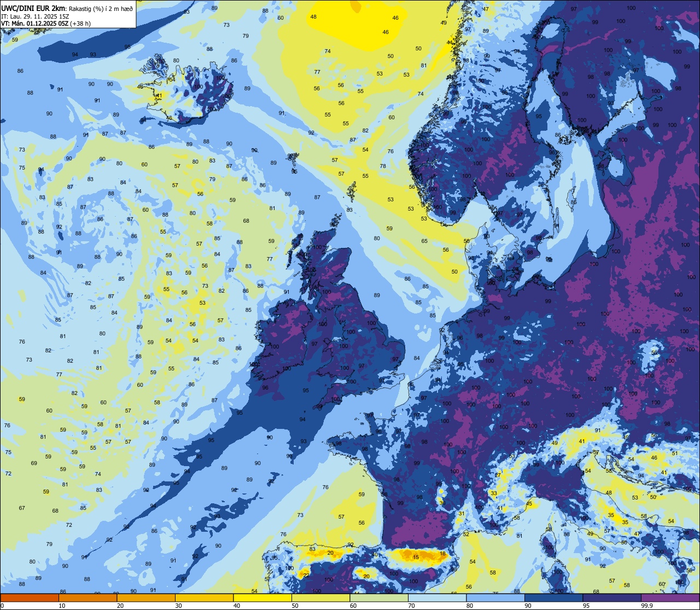Image resolution: width=700 pixels, height=610 pixels.
Task: Click the 70–80 light blue legend swatch
Action: [437, 597]
